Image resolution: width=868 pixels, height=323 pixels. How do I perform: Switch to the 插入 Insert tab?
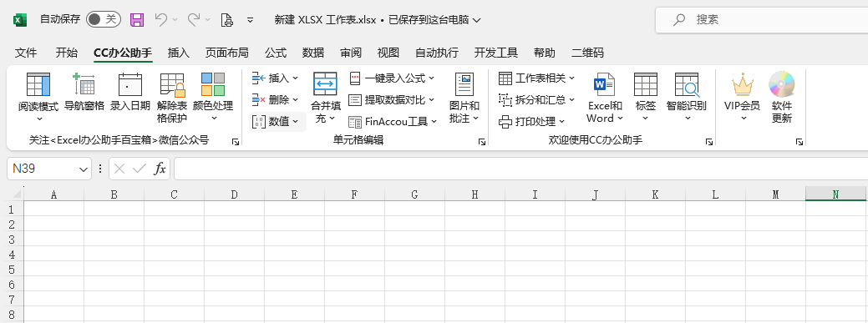click(178, 53)
